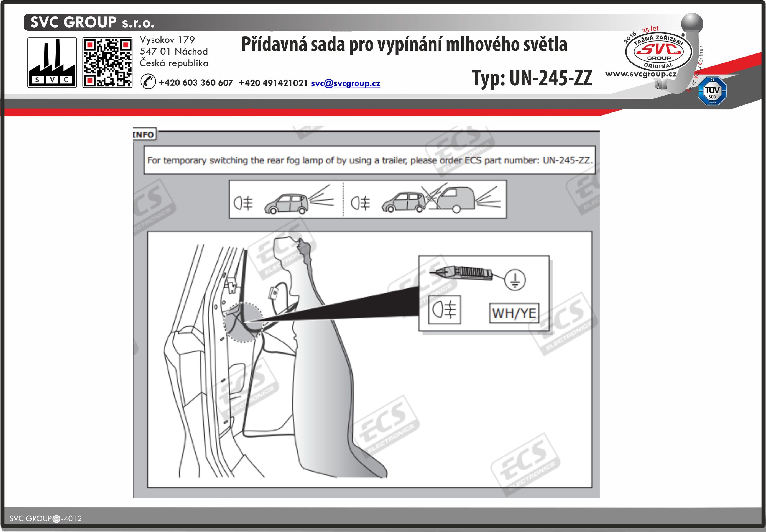
Task: Click the fog lamp symbol beside car with trailer
Action: 361,203
